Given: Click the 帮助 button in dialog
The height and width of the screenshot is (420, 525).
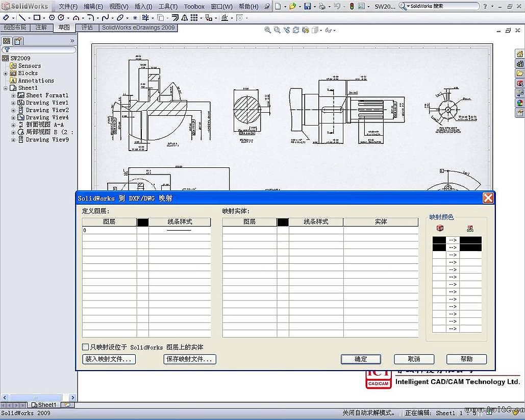Looking at the screenshot, I should point(466,359).
